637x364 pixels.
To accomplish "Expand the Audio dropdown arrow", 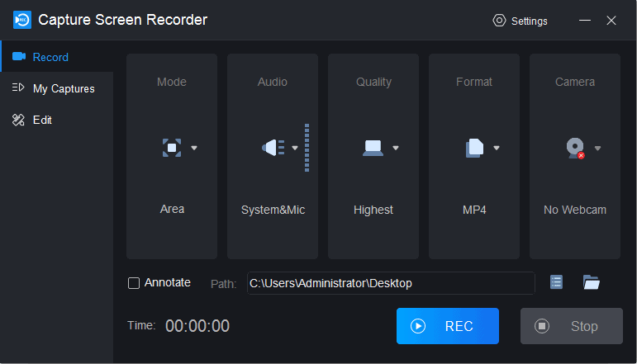I will [x=295, y=148].
